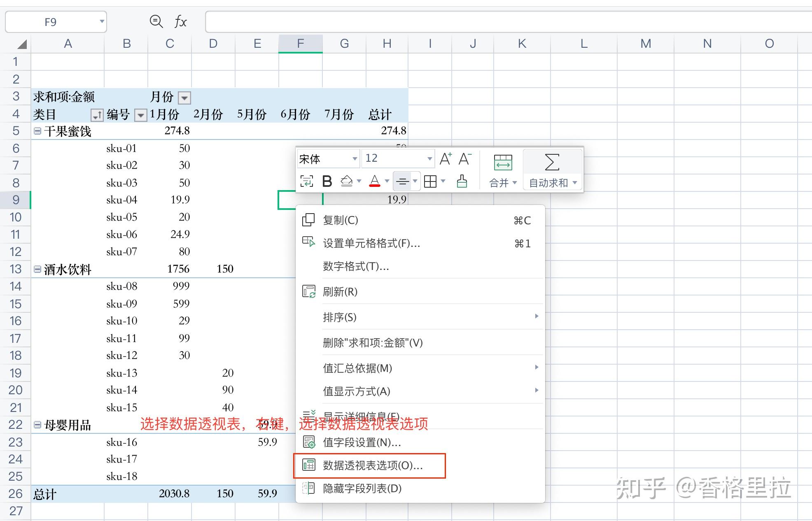Open the fill color tool

coord(347,181)
